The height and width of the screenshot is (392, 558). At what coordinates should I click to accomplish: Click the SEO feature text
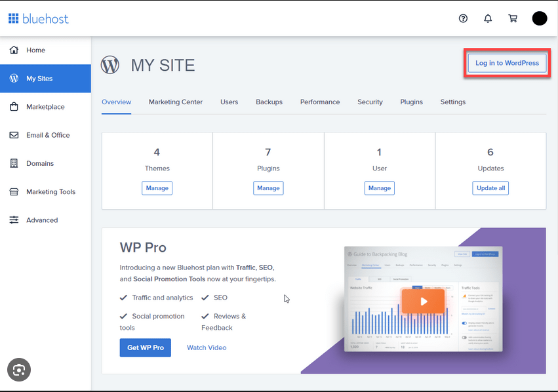pyautogui.click(x=220, y=298)
